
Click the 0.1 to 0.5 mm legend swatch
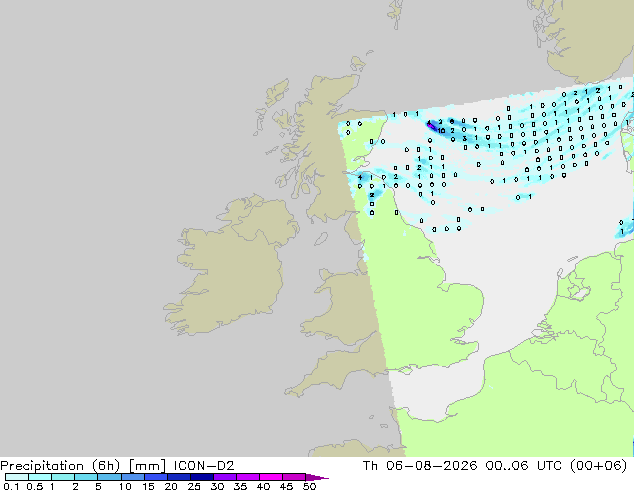[17, 477]
